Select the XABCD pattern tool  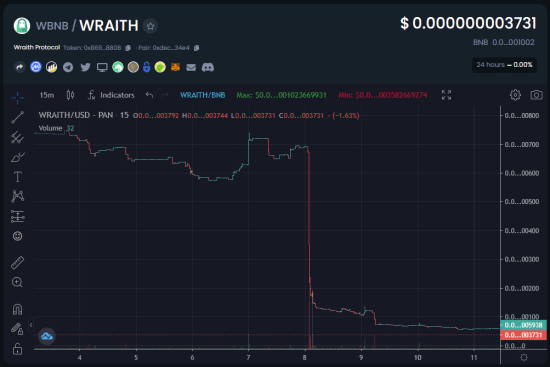[x=18, y=196]
